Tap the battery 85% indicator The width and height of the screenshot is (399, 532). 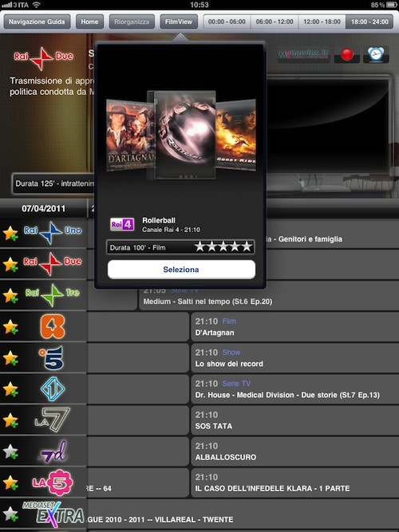point(382,5)
